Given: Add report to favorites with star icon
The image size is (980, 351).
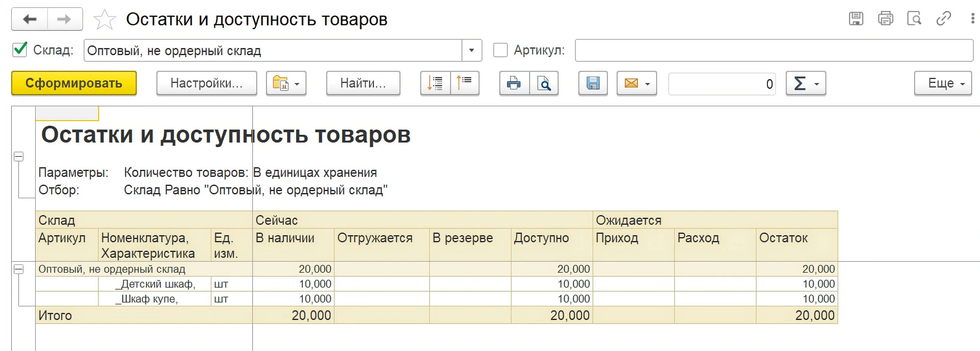Looking at the screenshot, I should point(104,19).
